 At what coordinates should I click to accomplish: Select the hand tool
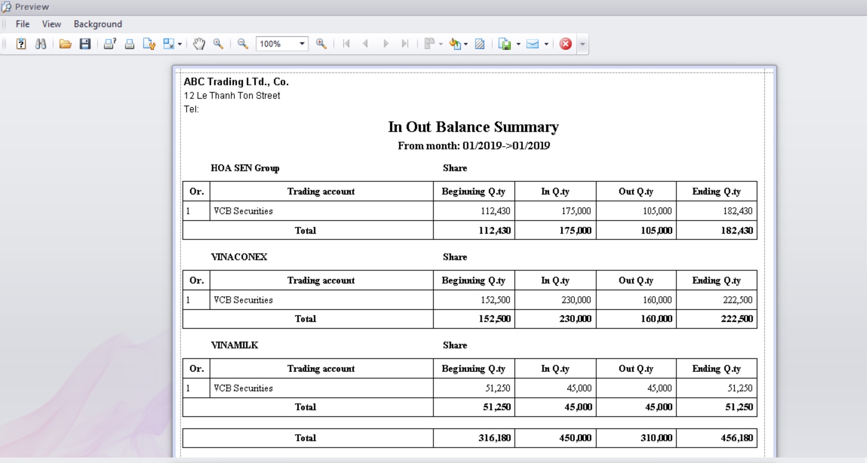tap(199, 44)
